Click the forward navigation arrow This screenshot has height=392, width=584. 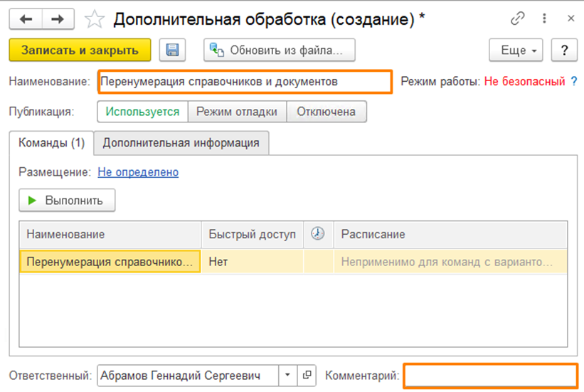point(57,19)
